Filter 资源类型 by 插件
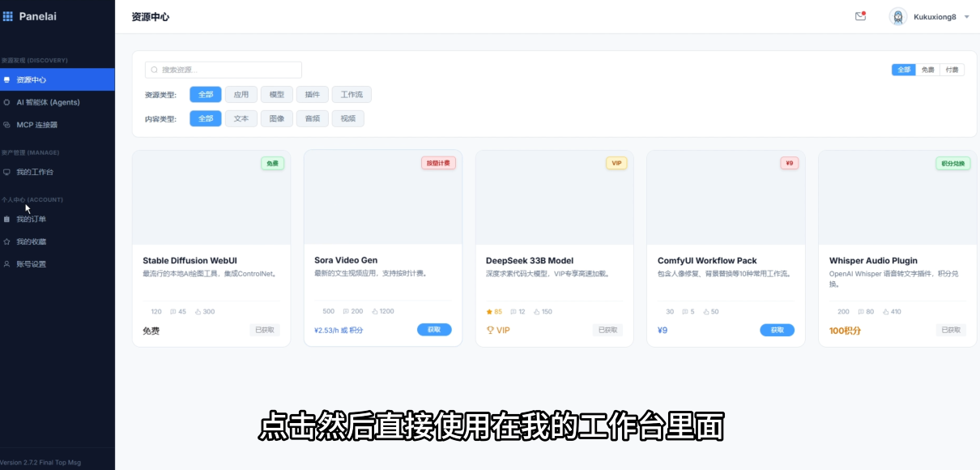The height and width of the screenshot is (470, 980). (313, 95)
